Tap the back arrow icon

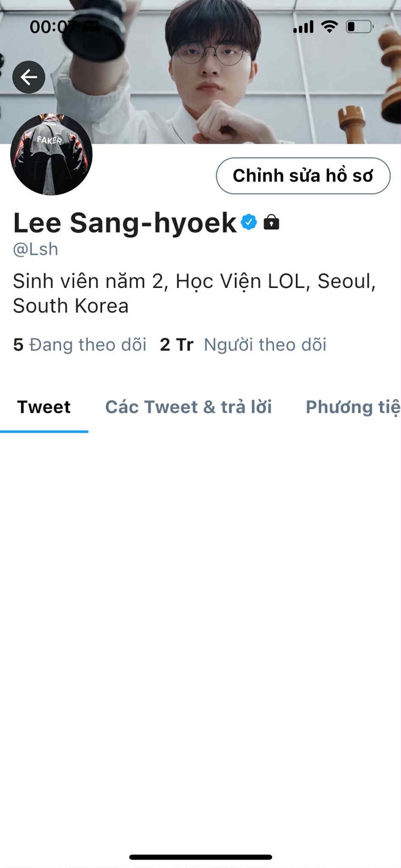coord(28,77)
